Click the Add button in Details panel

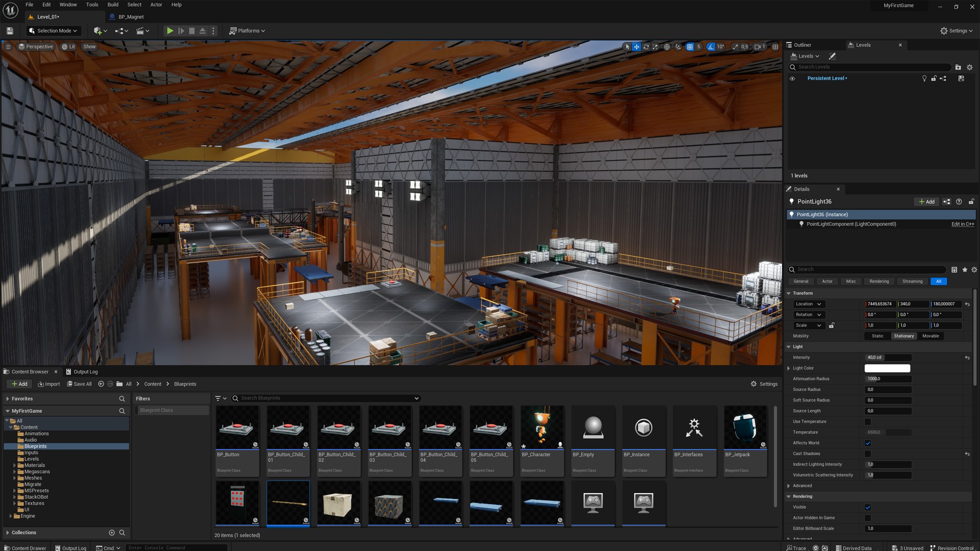pos(927,202)
